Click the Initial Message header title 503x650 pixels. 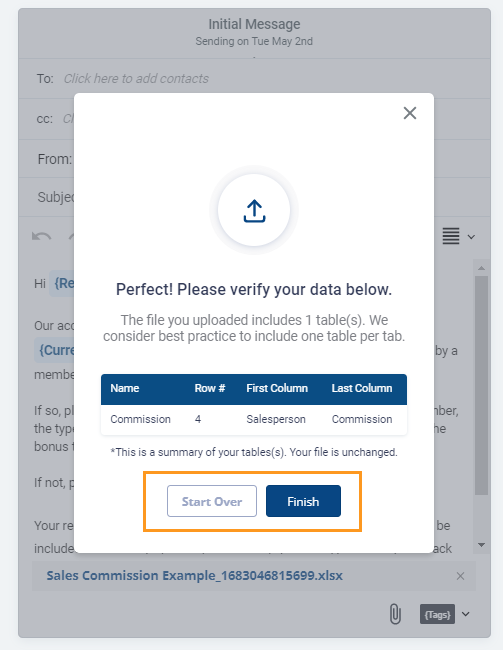254,24
